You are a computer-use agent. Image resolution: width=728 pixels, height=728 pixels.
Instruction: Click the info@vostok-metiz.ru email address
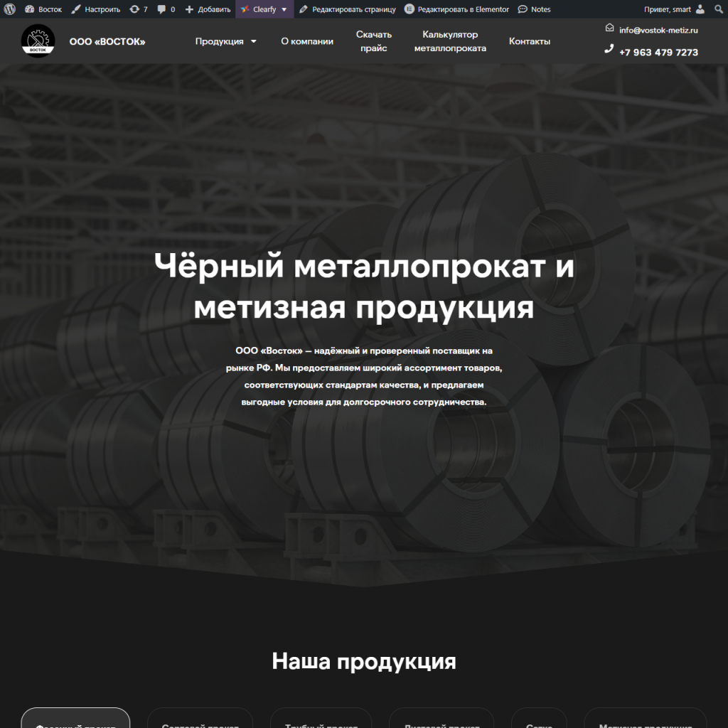tap(658, 30)
